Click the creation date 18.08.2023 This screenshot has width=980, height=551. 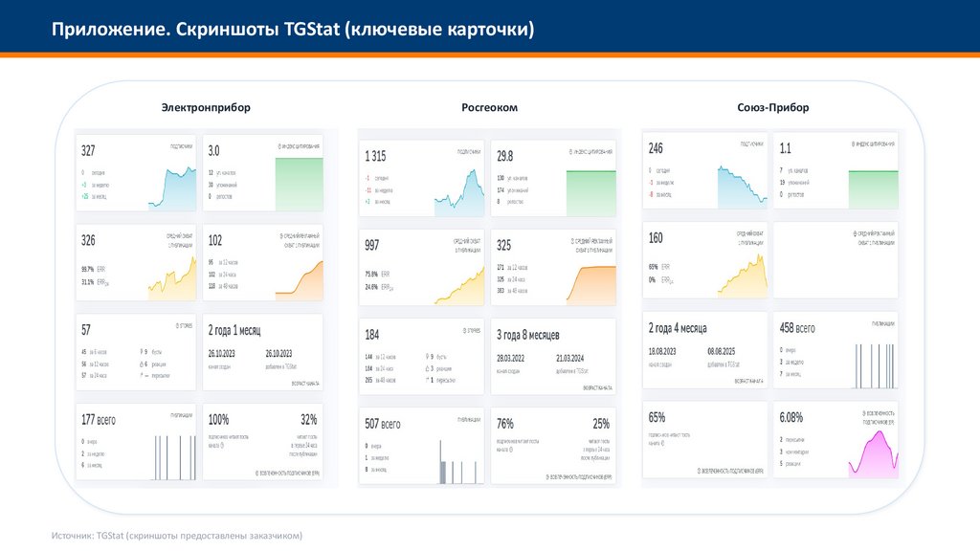(662, 352)
